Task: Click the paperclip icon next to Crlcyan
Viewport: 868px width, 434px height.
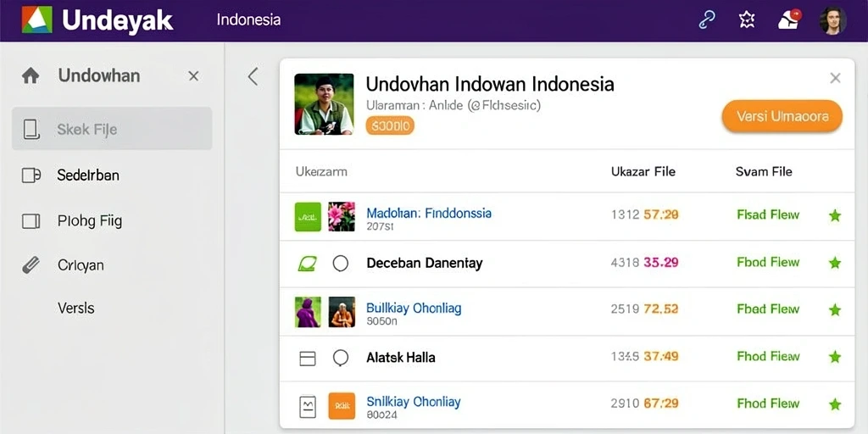Action: (x=31, y=265)
